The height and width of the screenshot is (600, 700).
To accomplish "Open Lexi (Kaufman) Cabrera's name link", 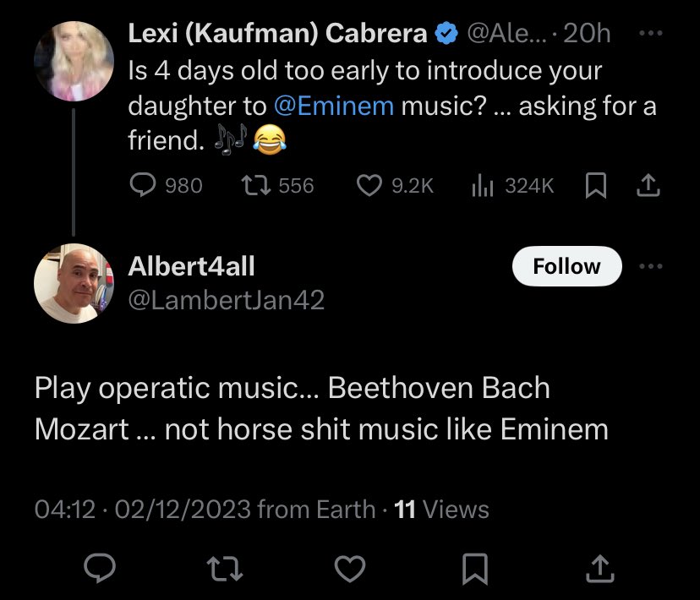I will [x=277, y=33].
